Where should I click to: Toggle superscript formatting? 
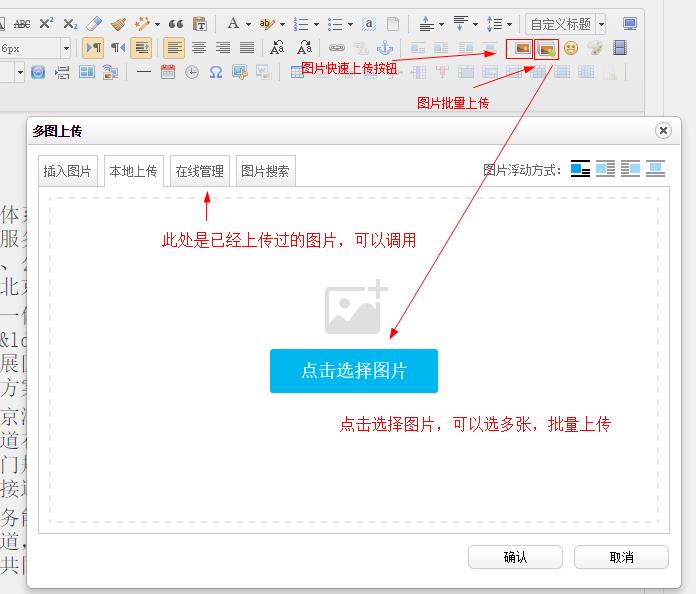(47, 23)
